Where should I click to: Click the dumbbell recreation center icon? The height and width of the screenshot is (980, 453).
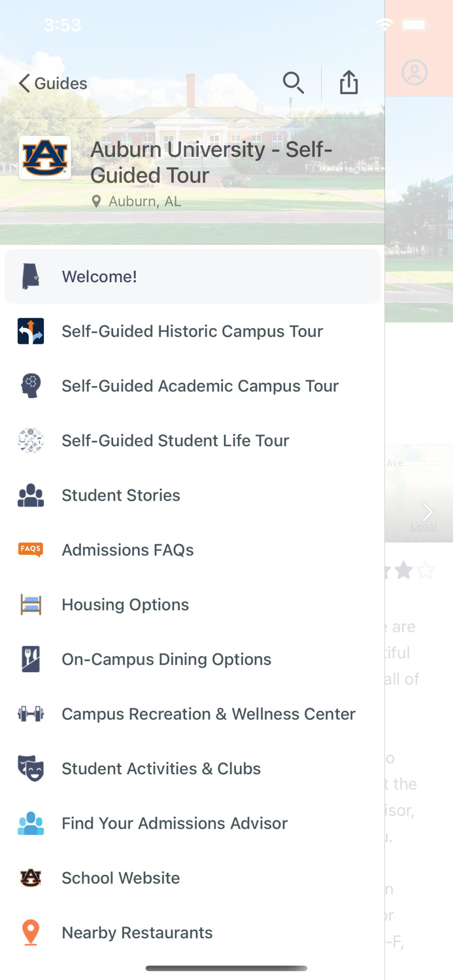click(29, 713)
